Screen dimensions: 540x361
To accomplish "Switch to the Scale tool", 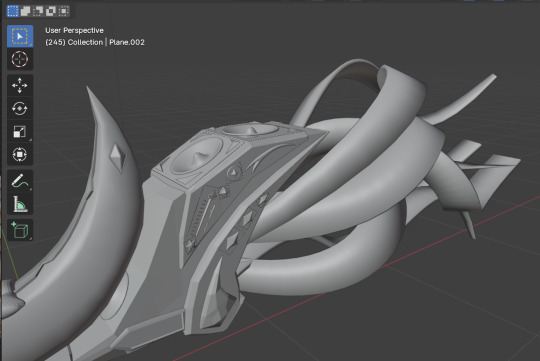I will [x=20, y=131].
